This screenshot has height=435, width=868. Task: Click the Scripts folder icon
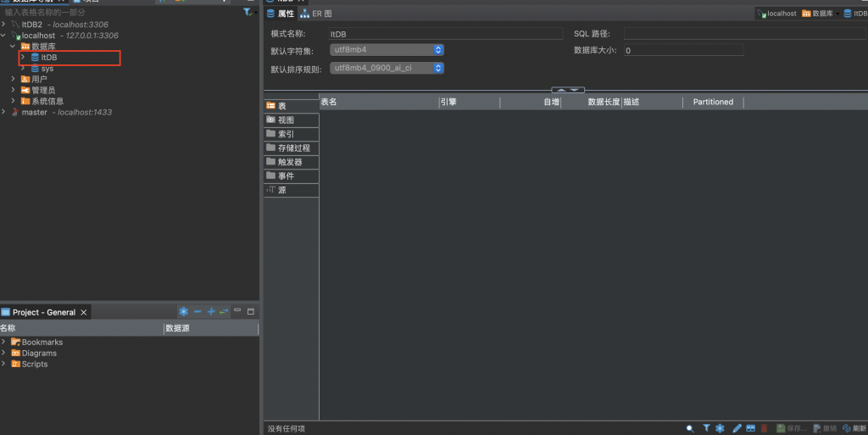15,364
